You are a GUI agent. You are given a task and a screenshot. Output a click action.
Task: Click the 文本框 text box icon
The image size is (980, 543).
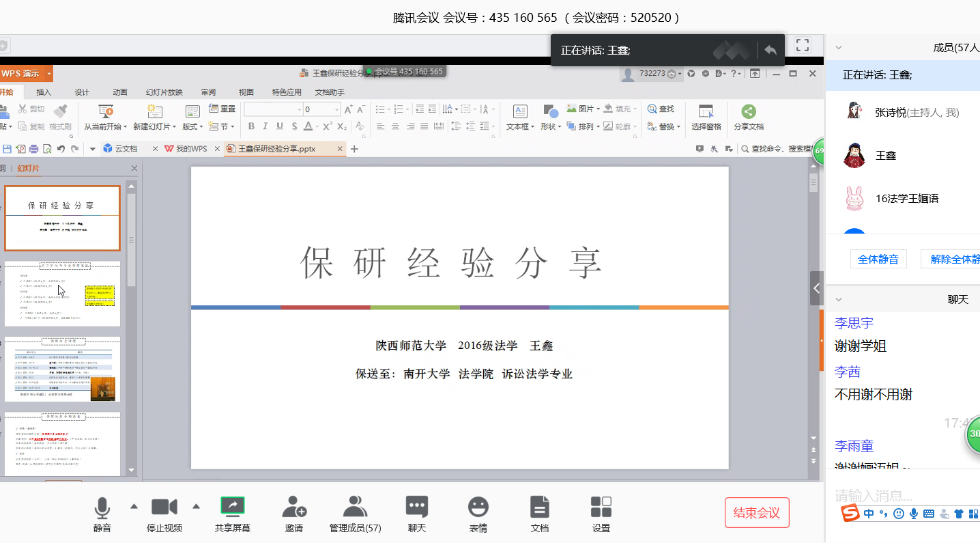(x=520, y=111)
